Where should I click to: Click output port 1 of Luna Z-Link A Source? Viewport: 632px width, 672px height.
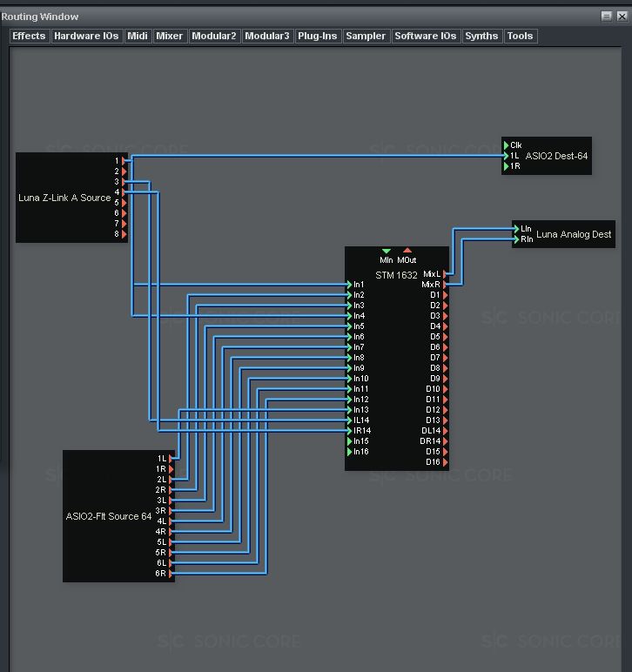click(x=124, y=161)
